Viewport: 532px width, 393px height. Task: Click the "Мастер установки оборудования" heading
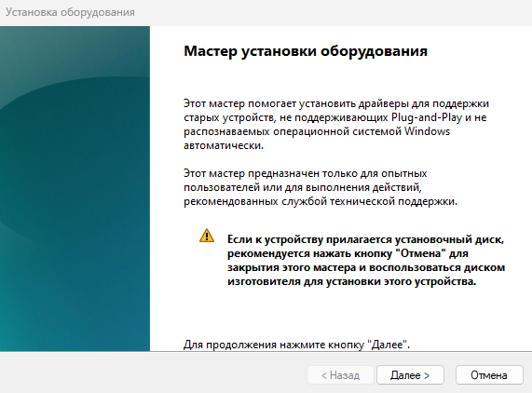click(306, 51)
